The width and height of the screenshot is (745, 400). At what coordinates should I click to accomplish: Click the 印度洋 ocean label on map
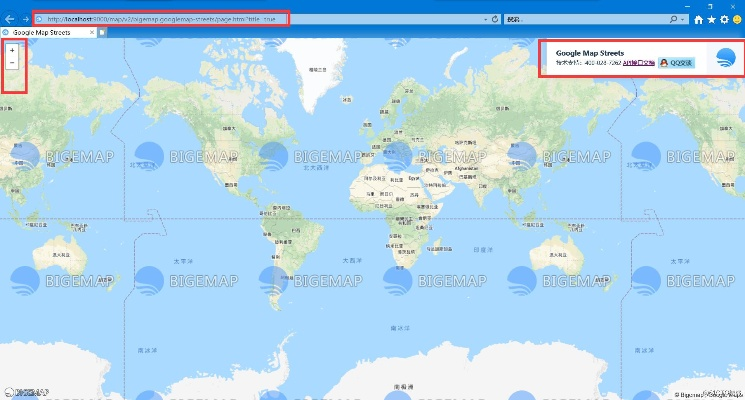(483, 249)
